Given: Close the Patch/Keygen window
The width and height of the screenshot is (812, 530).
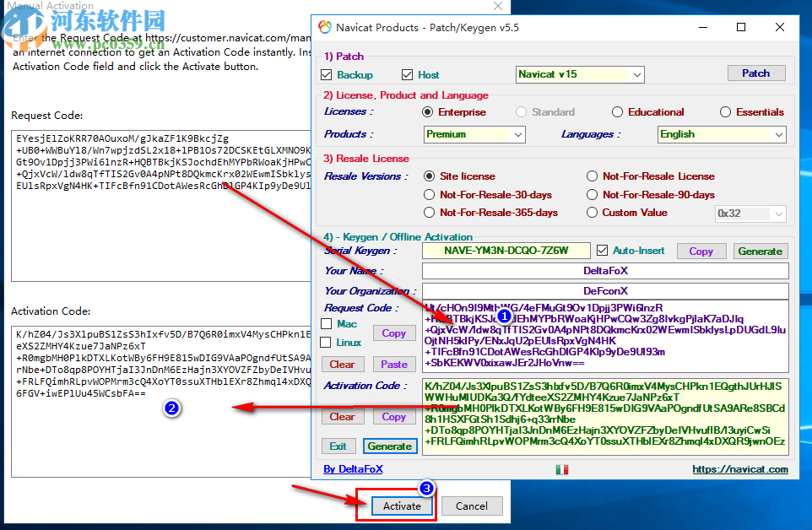Looking at the screenshot, I should click(779, 28).
